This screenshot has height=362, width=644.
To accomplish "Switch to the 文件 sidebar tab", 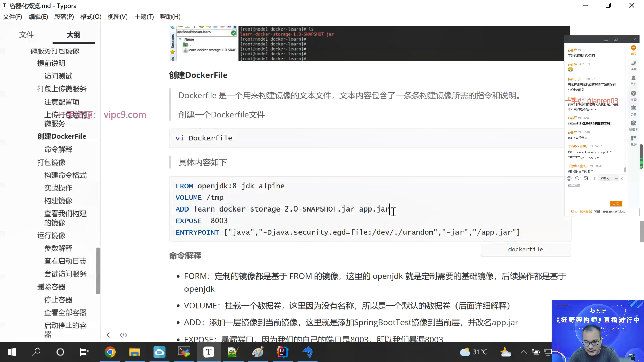I will coord(26,35).
